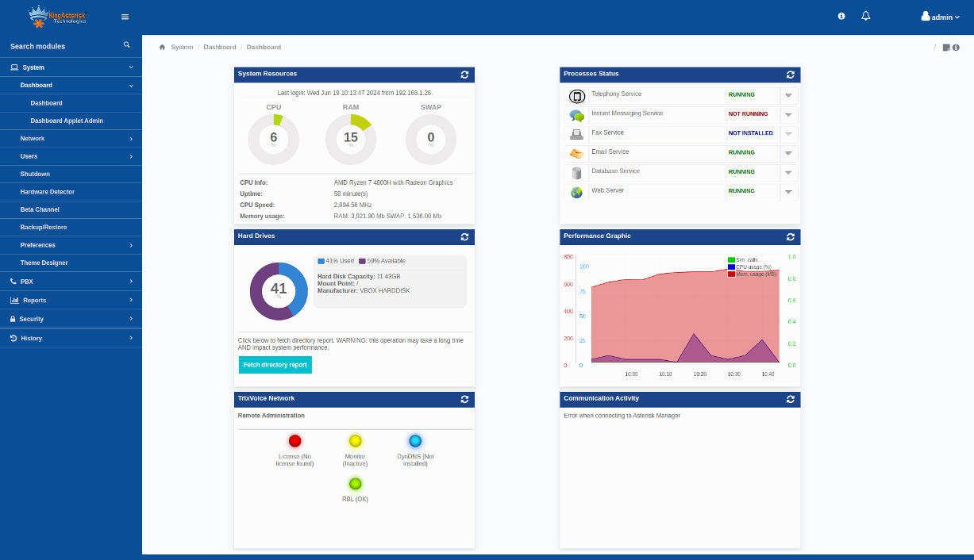The image size is (974, 560).
Task: Toggle the hamburger sidebar menu icon
Action: (125, 17)
